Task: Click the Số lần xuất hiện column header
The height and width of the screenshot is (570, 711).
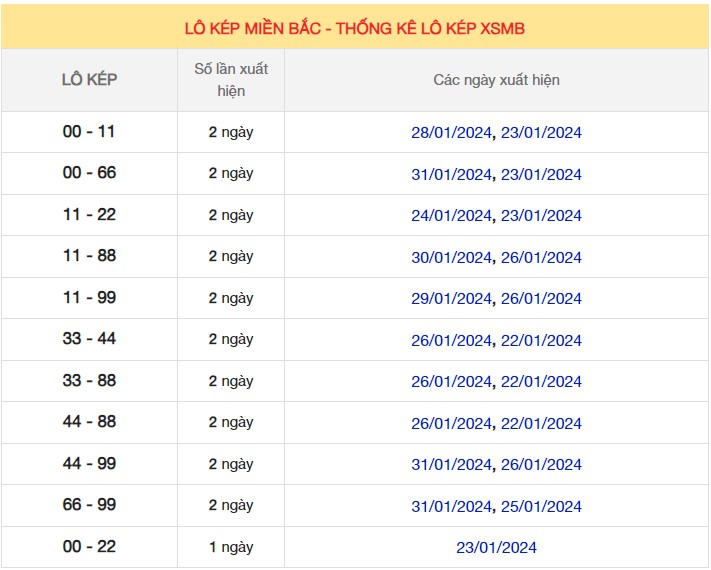Action: (x=231, y=80)
